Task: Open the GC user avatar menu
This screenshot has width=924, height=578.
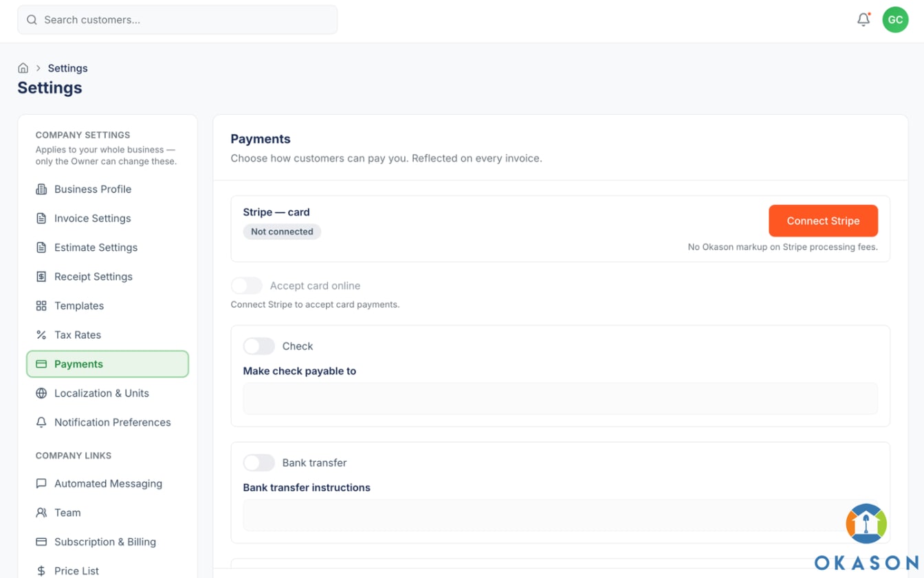Action: click(895, 20)
